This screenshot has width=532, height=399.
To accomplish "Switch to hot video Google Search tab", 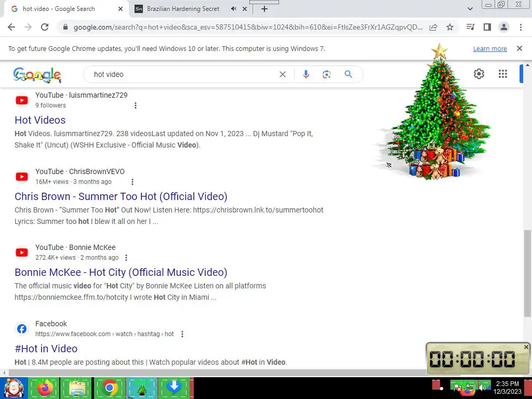I will tap(66, 9).
